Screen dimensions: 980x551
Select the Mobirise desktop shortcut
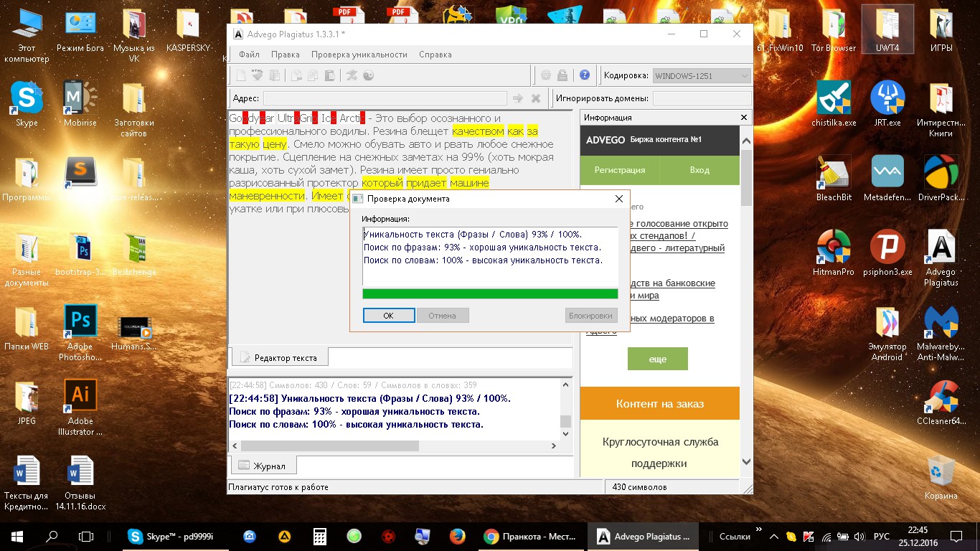tap(80, 103)
